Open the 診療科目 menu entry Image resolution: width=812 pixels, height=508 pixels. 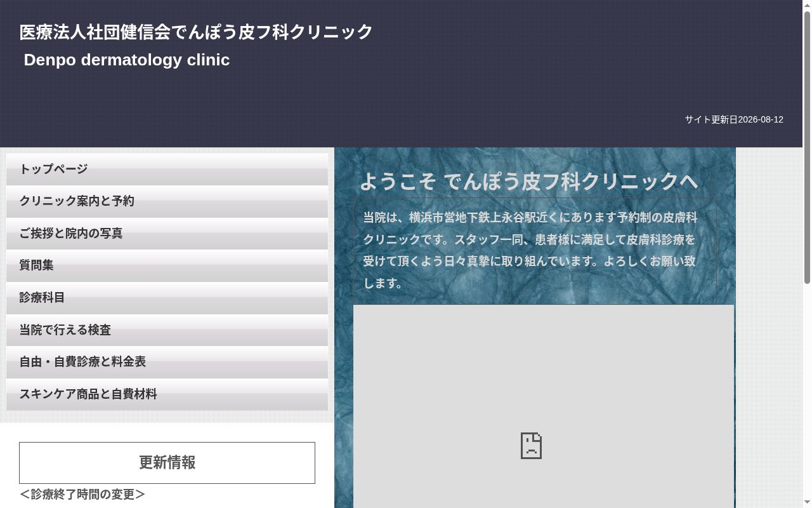[x=167, y=298]
